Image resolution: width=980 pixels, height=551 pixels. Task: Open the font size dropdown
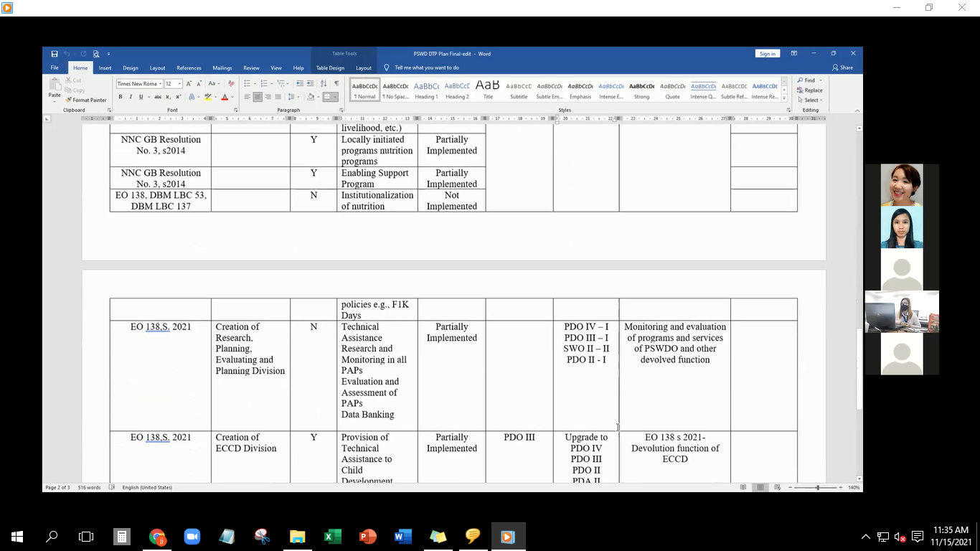[x=180, y=84]
